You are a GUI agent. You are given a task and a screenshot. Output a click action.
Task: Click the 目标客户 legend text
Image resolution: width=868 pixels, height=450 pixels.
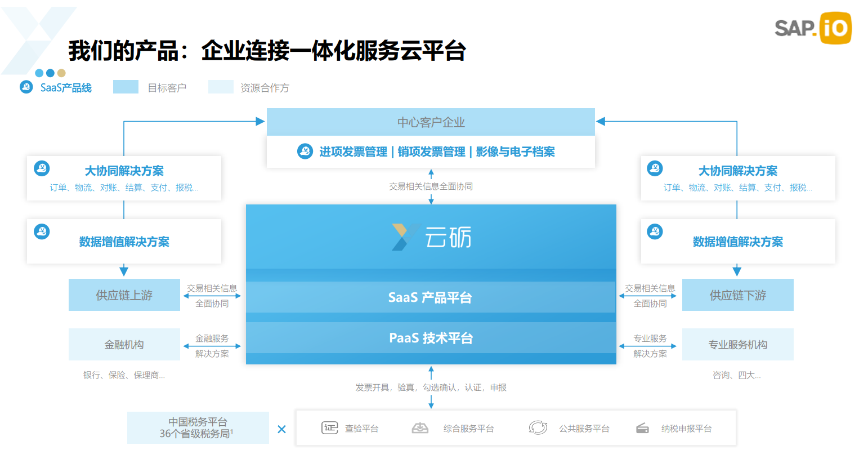167,88
